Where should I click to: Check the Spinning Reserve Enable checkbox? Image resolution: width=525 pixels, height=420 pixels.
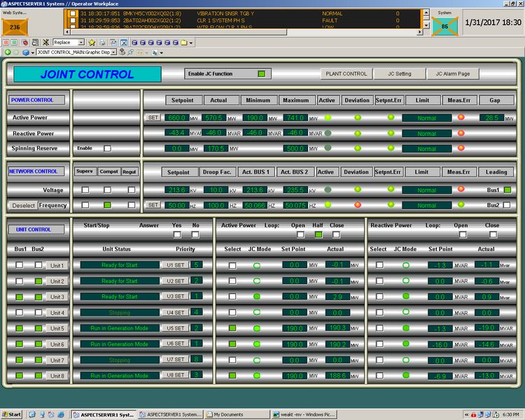coord(107,148)
